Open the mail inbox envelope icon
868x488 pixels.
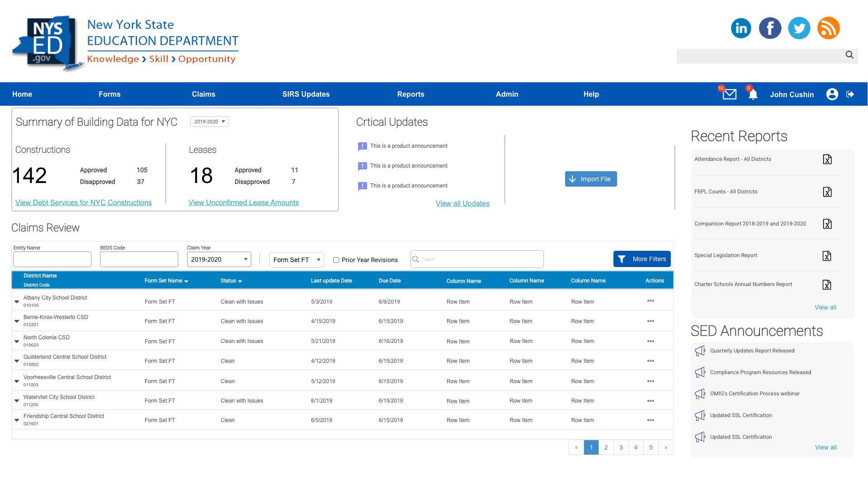[x=729, y=94]
